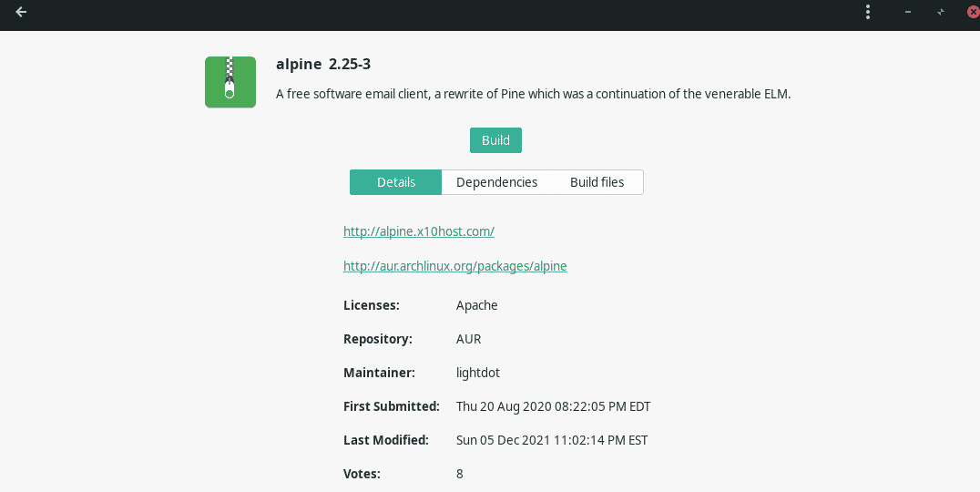Click the Last Modified label

coord(385,440)
